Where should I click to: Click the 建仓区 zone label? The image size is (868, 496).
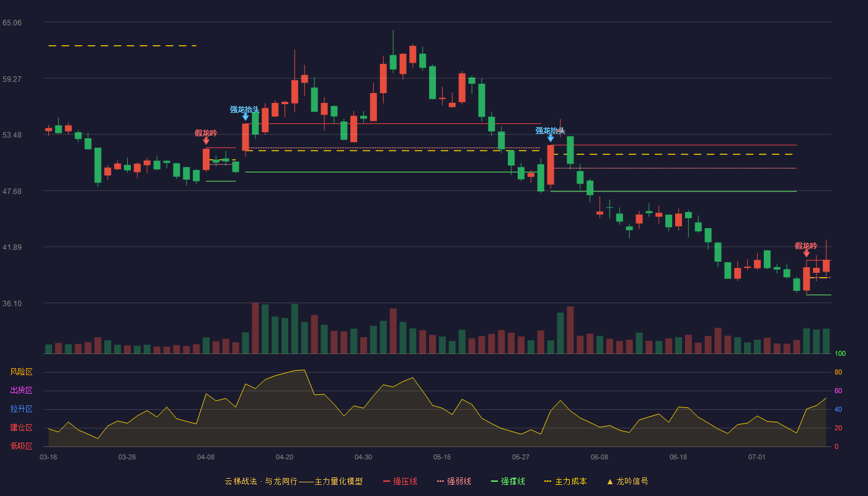22,428
